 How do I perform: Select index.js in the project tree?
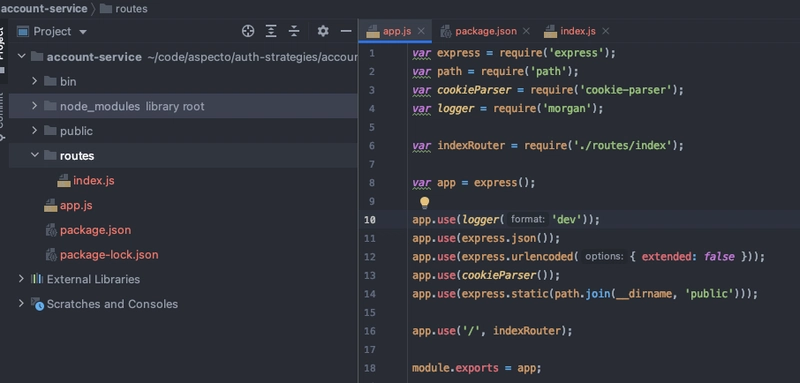(x=93, y=181)
